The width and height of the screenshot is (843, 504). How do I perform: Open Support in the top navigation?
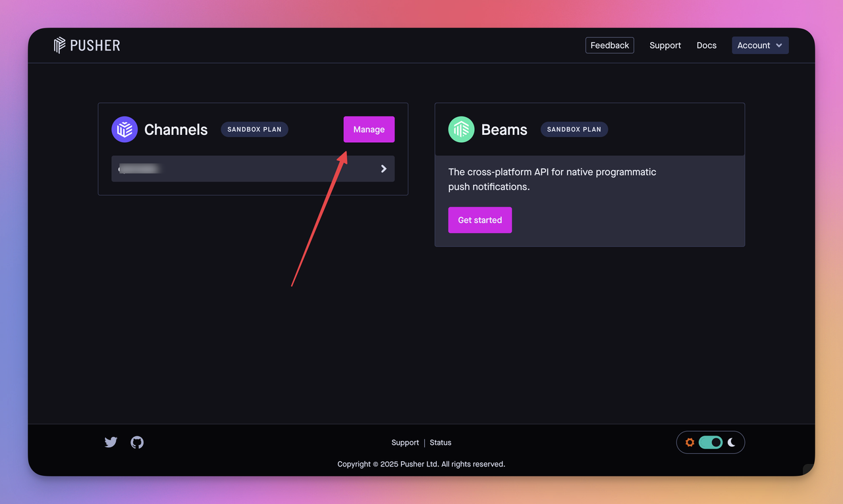pyautogui.click(x=665, y=45)
